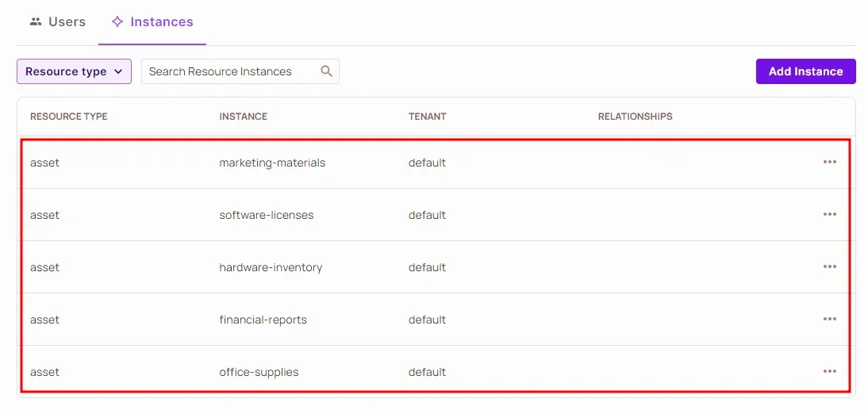Select the Instances tab

pos(152,22)
